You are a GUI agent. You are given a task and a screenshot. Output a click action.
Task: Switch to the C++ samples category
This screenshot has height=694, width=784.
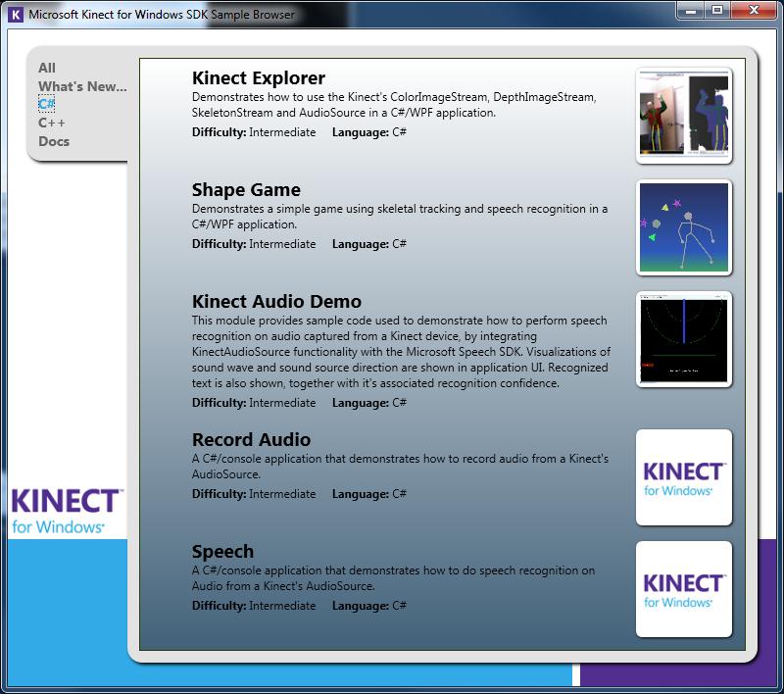(52, 123)
